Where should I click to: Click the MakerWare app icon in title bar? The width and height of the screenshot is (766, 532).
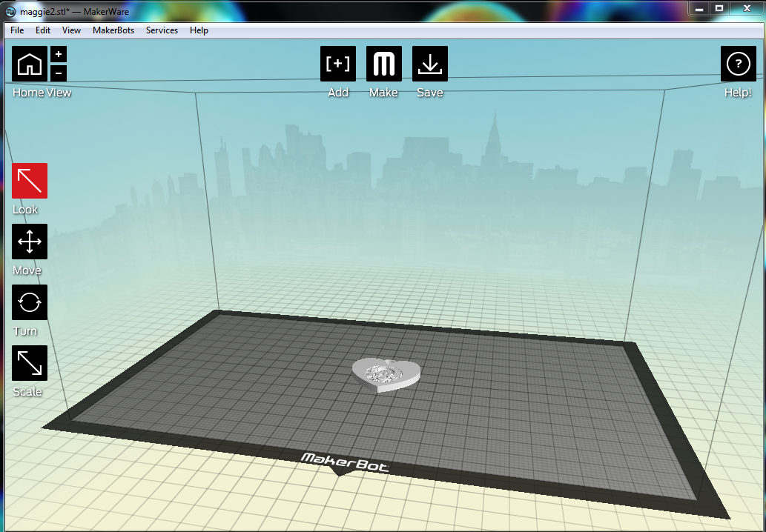[x=10, y=11]
